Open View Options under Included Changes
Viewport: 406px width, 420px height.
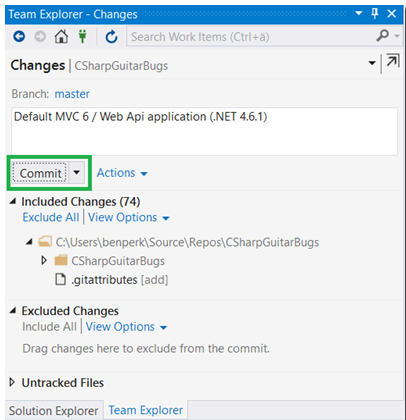(x=129, y=218)
